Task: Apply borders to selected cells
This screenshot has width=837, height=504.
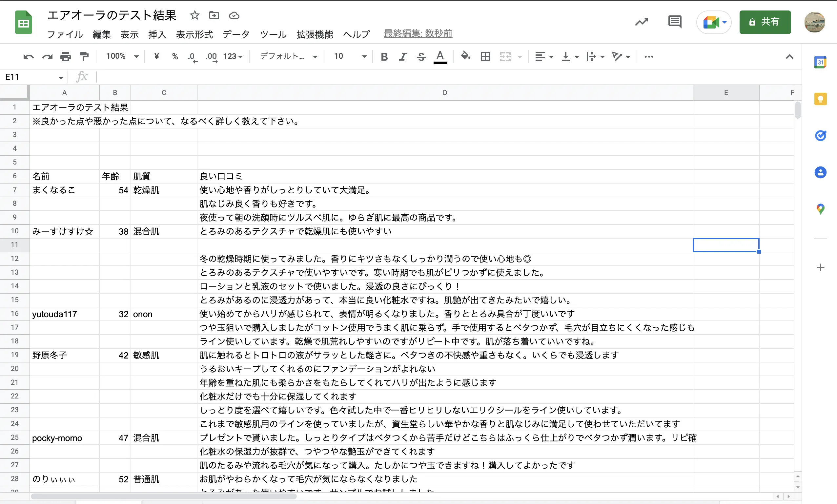Action: pyautogui.click(x=485, y=56)
